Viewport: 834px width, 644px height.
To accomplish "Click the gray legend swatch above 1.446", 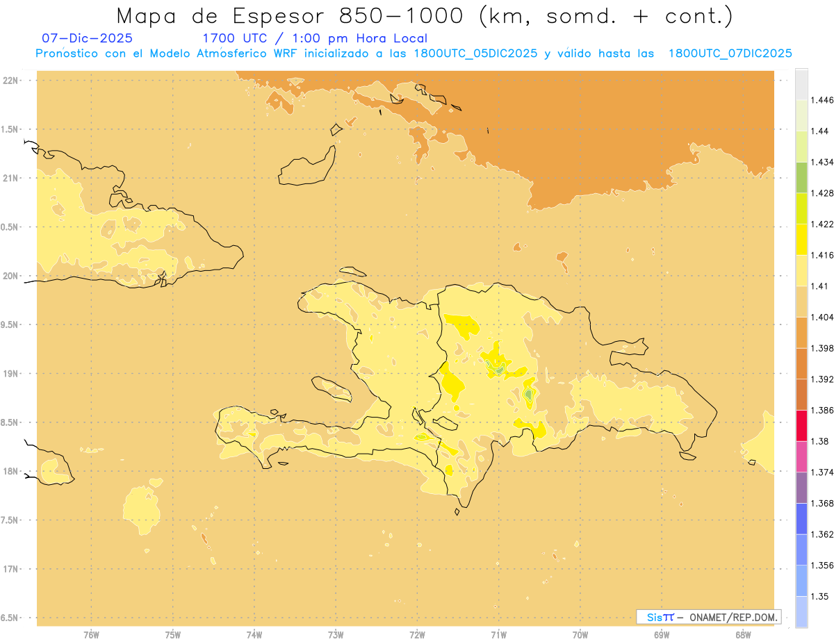I will 801,84.
